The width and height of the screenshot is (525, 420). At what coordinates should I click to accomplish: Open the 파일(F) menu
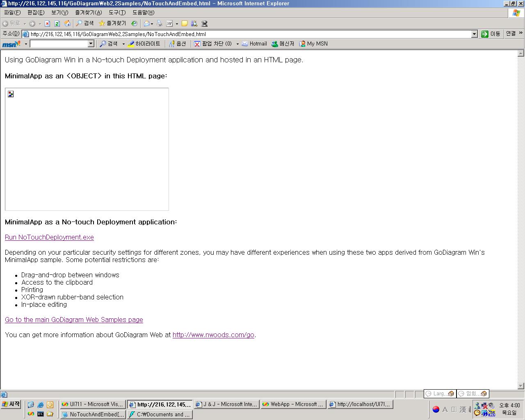(x=12, y=13)
